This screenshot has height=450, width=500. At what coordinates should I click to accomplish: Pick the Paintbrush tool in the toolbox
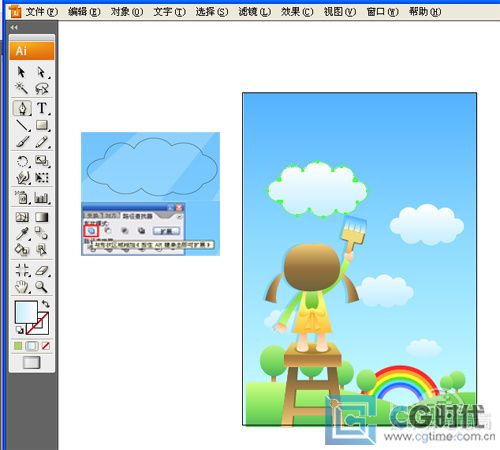coord(22,142)
